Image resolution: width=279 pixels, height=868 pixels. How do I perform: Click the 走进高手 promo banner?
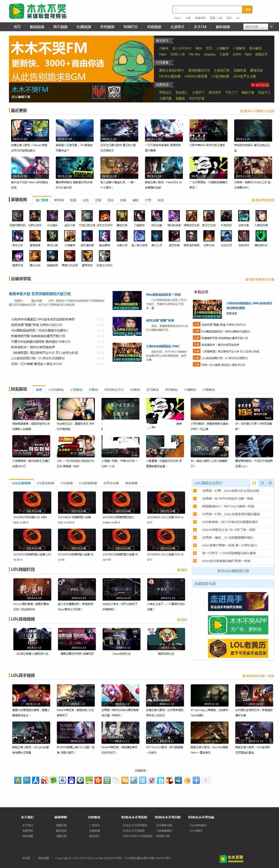pos(238,601)
